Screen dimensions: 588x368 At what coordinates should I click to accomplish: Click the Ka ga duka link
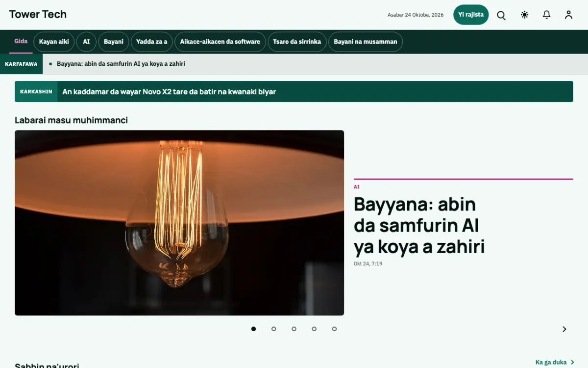coord(555,362)
